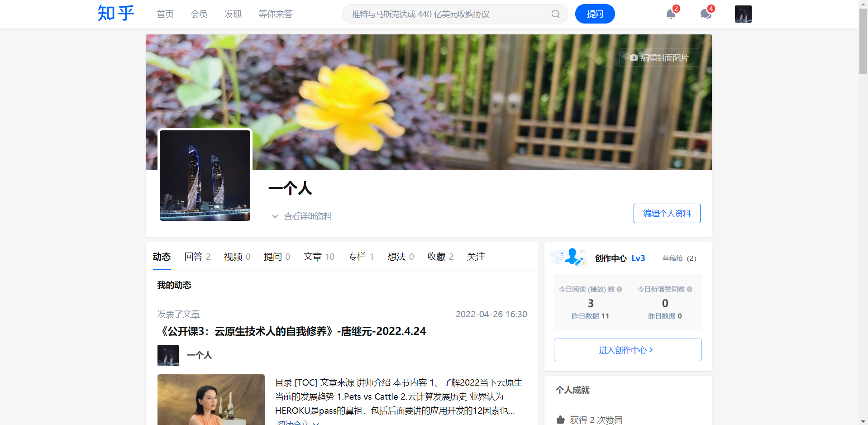The image size is (868, 425).
Task: Click the thumbs-up icon by 获得 2 次赞同
Action: [560, 420]
